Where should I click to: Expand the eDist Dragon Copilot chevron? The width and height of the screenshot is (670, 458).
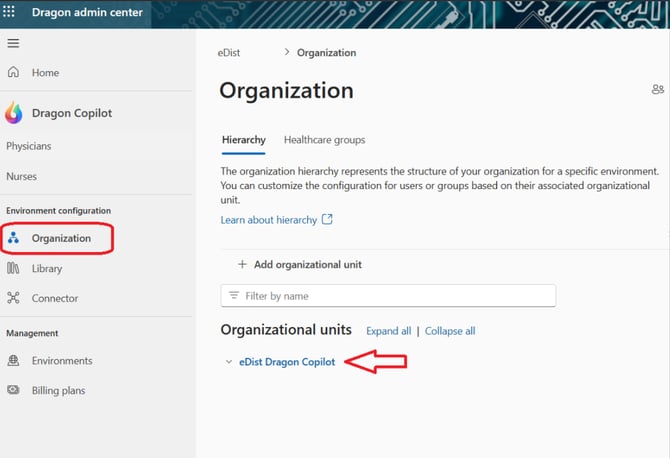(x=229, y=362)
